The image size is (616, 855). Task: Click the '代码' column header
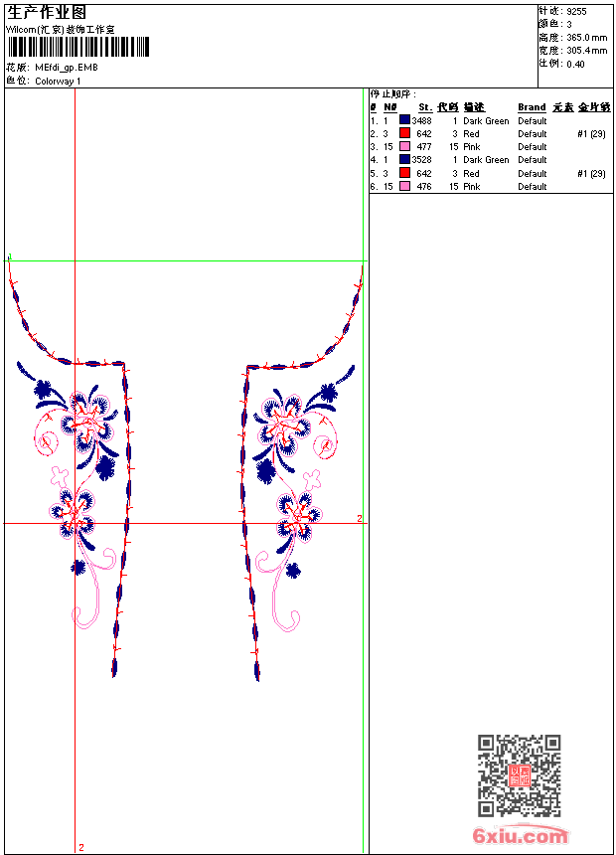(x=447, y=107)
